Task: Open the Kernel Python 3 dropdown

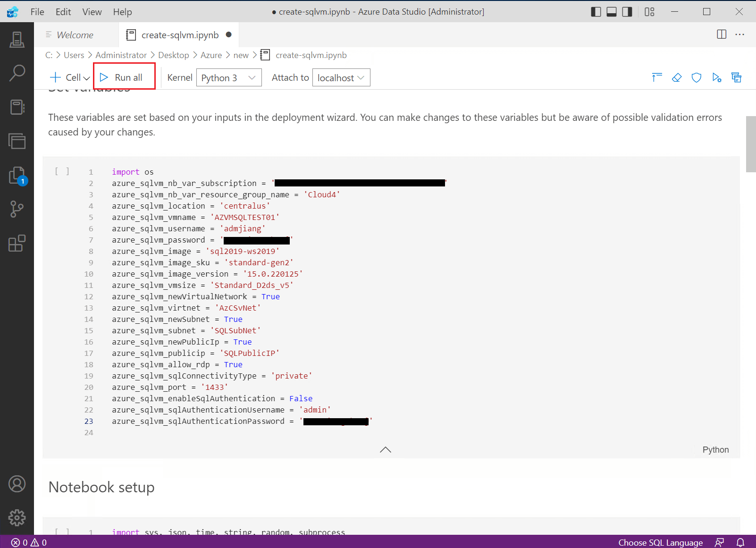Action: pyautogui.click(x=229, y=77)
